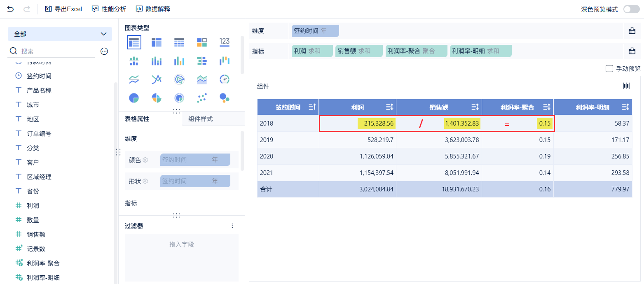644x284 pixels.
Task: Select the scatter chart type
Action: click(x=202, y=98)
